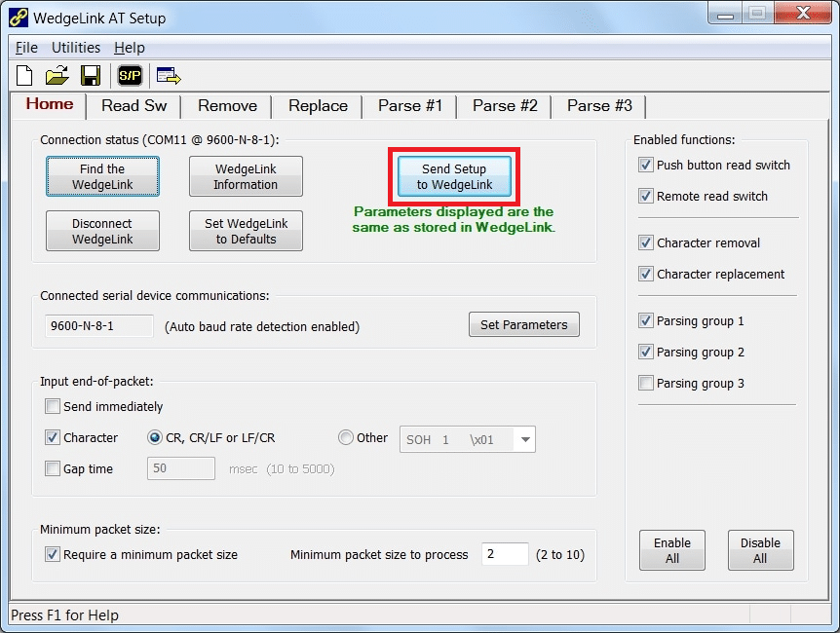Click the minimum packet size input field

505,554
